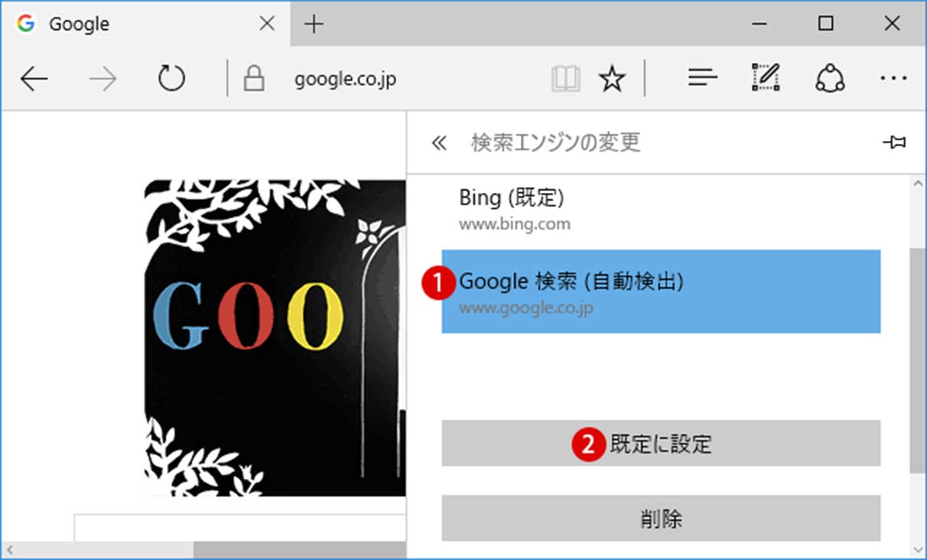Click the pane's scroll-up arrow
This screenshot has width=927, height=560.
[x=917, y=185]
